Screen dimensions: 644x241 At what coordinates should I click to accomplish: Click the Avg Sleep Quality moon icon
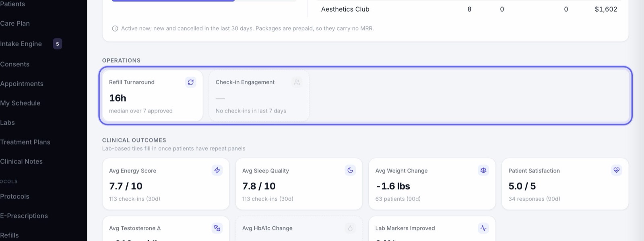350,170
